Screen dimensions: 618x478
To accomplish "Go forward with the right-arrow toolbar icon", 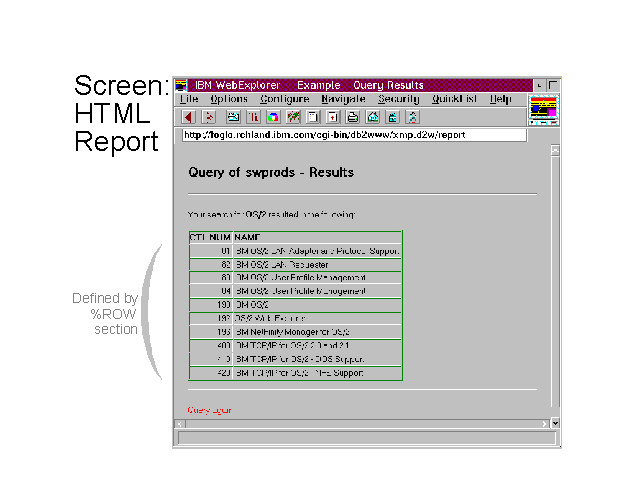I will coord(208,117).
